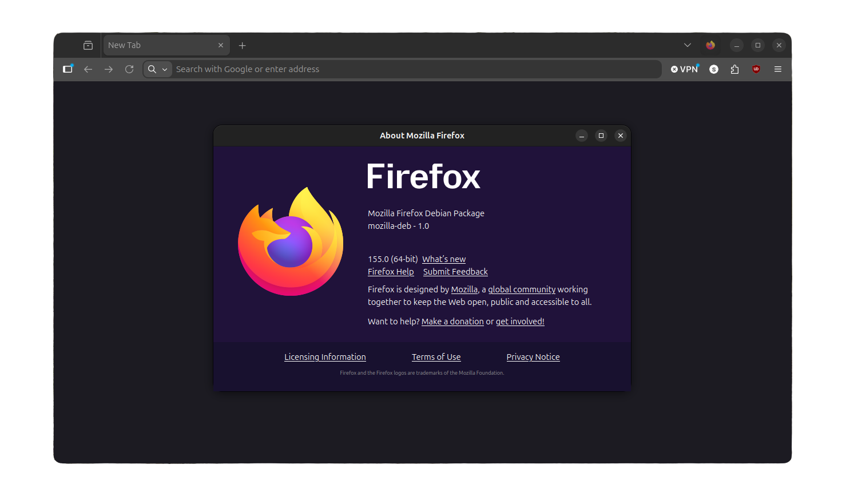Click the version text 155.0 (64-bit)
Image resolution: width=842 pixels, height=504 pixels.
click(x=393, y=259)
